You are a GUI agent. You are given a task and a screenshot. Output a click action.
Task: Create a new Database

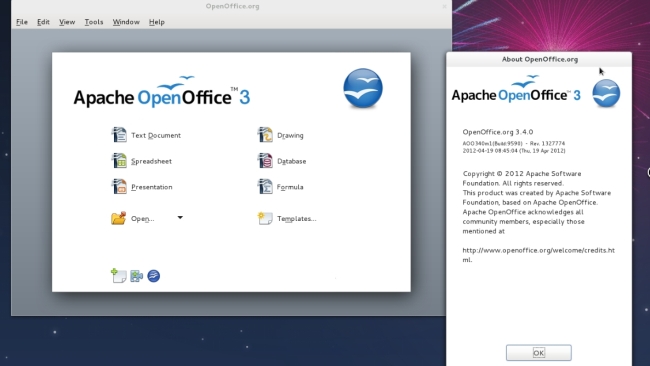291,161
